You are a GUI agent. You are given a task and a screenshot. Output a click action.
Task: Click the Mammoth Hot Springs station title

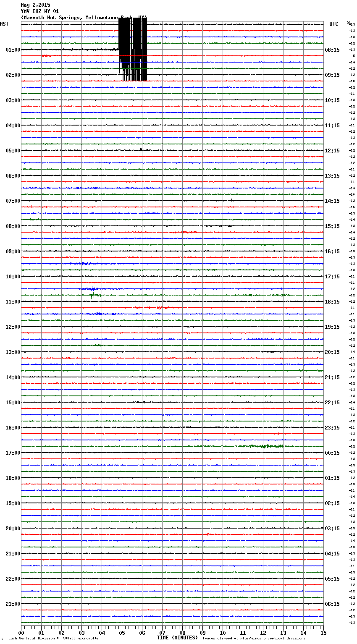tap(84, 18)
